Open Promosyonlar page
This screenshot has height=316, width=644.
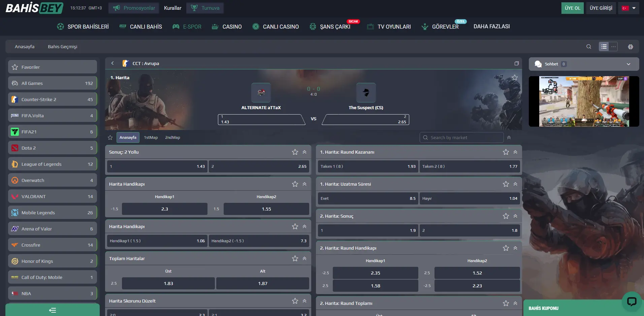[x=134, y=8]
